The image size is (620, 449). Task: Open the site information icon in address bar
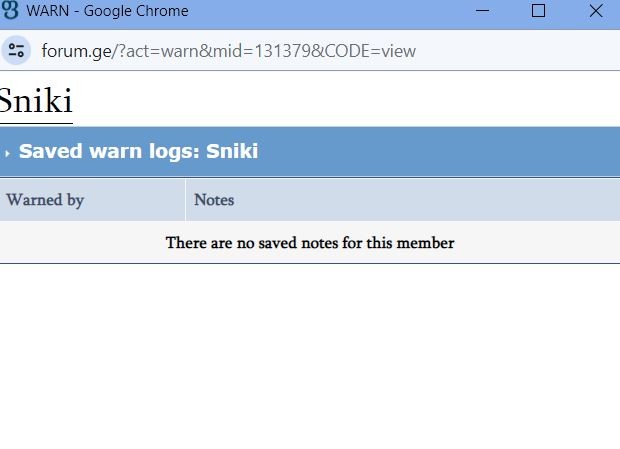pyautogui.click(x=17, y=50)
